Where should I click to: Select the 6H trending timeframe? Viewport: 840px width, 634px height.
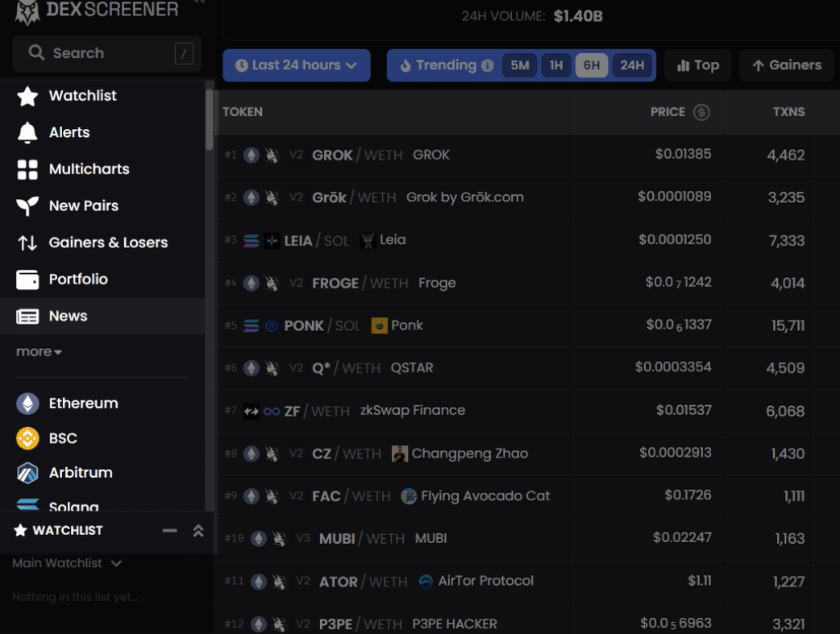pos(592,65)
